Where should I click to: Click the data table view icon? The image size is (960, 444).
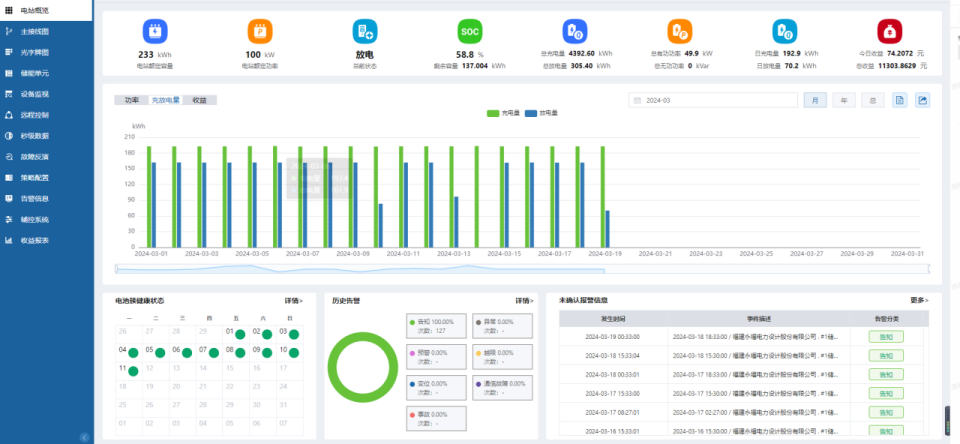coord(899,100)
